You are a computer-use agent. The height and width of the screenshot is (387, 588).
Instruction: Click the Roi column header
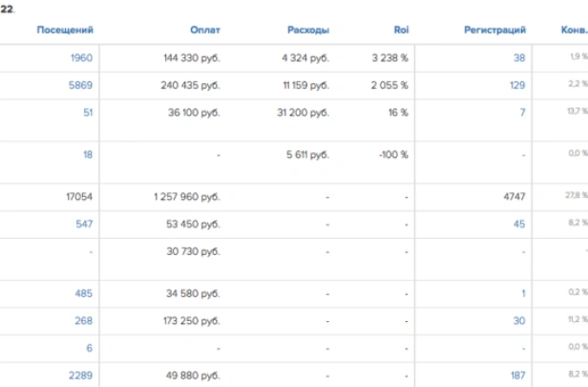point(401,30)
